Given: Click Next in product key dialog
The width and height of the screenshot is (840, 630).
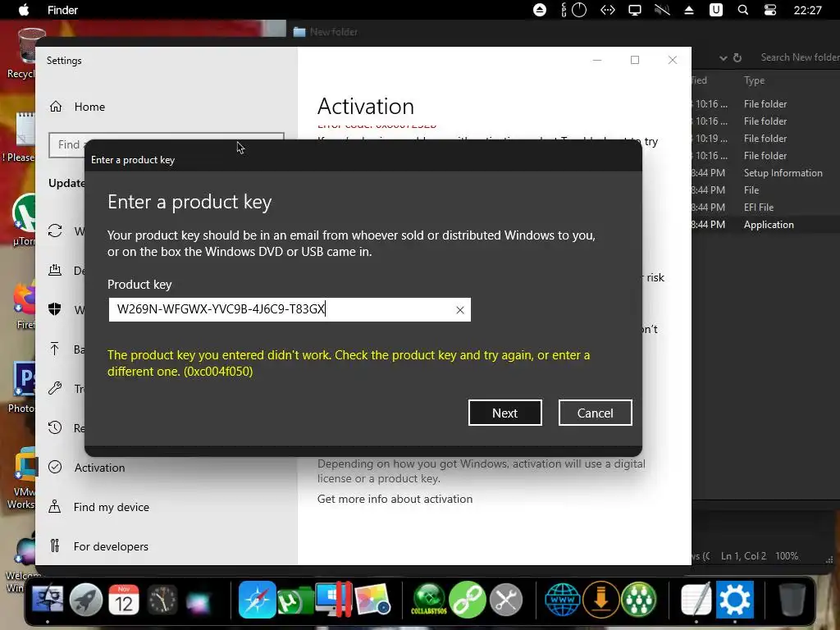Looking at the screenshot, I should (504, 413).
